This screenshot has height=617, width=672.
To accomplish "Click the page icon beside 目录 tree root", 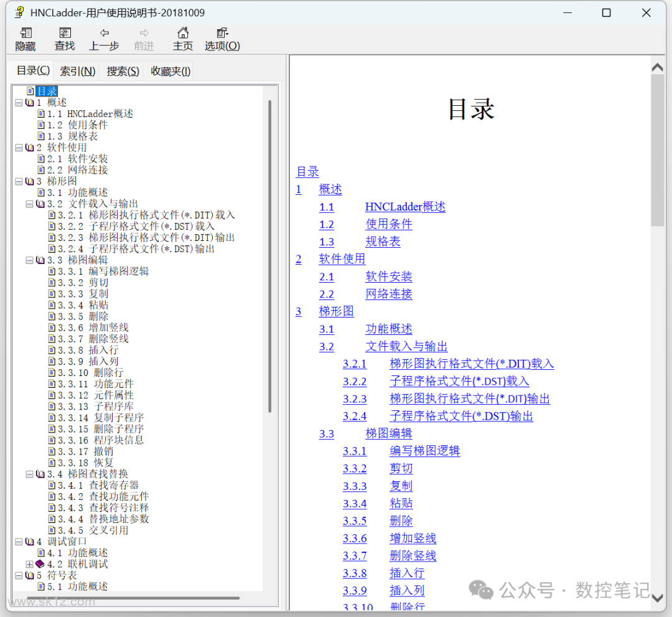I will point(30,91).
